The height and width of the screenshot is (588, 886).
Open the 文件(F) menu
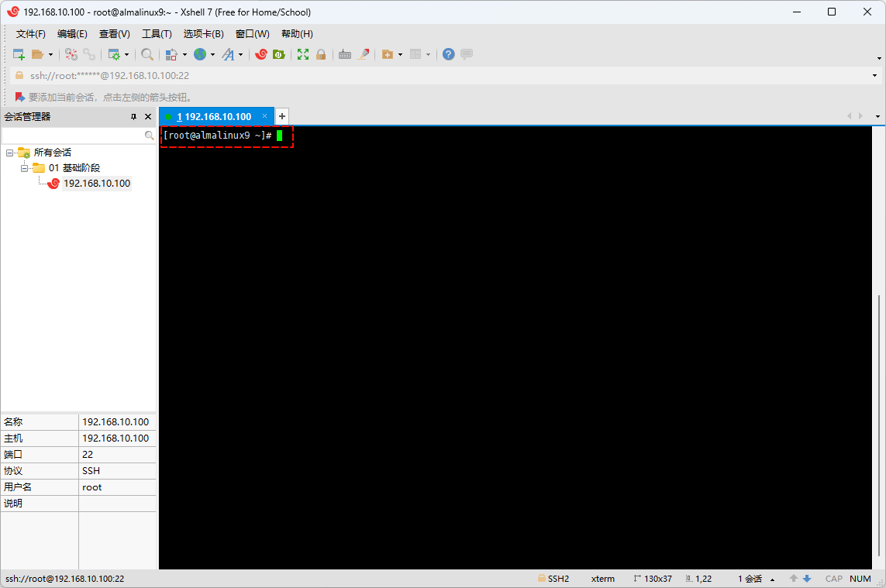(x=31, y=34)
